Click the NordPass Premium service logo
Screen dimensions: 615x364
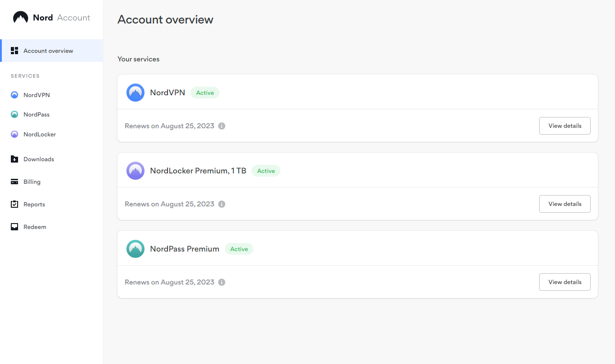click(x=135, y=249)
